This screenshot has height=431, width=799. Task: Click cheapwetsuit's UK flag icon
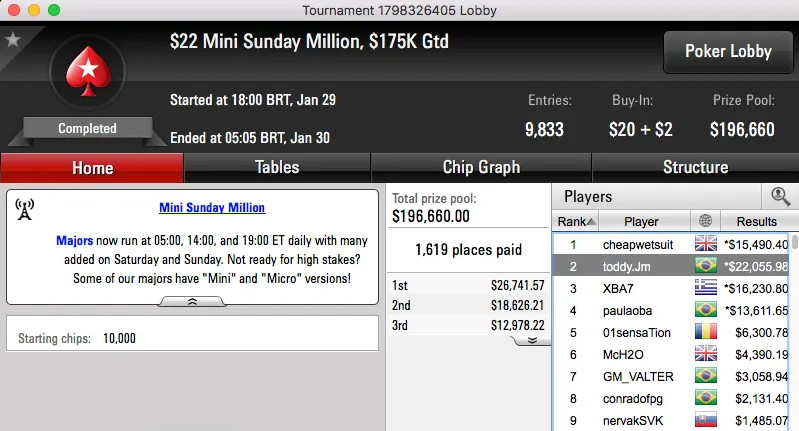706,244
